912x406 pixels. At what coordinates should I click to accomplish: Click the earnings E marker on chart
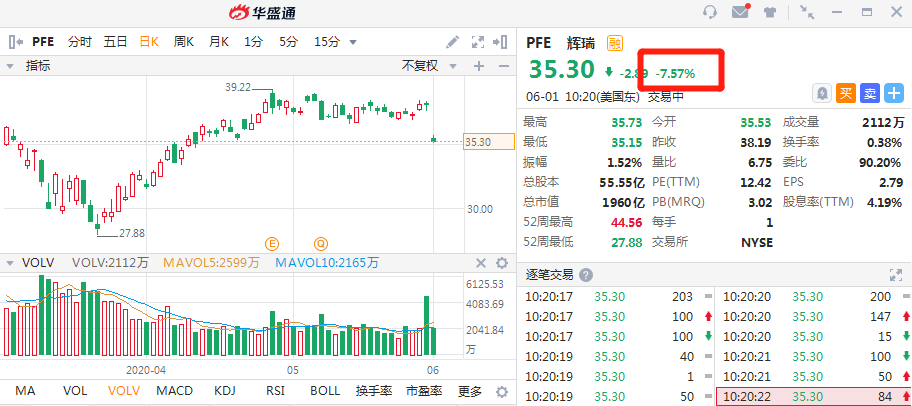pyautogui.click(x=271, y=243)
